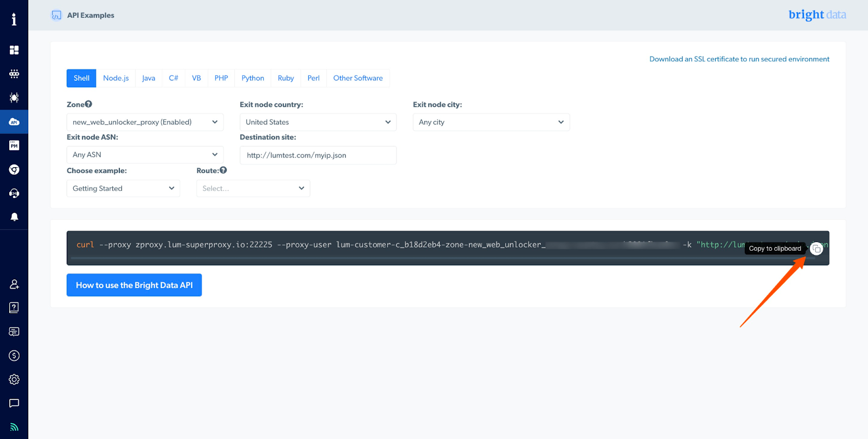Click the Route help question icon

223,170
